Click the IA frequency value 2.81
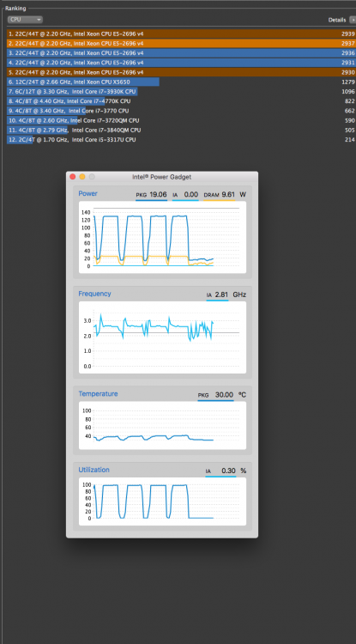This screenshot has width=356, height=644. point(221,295)
